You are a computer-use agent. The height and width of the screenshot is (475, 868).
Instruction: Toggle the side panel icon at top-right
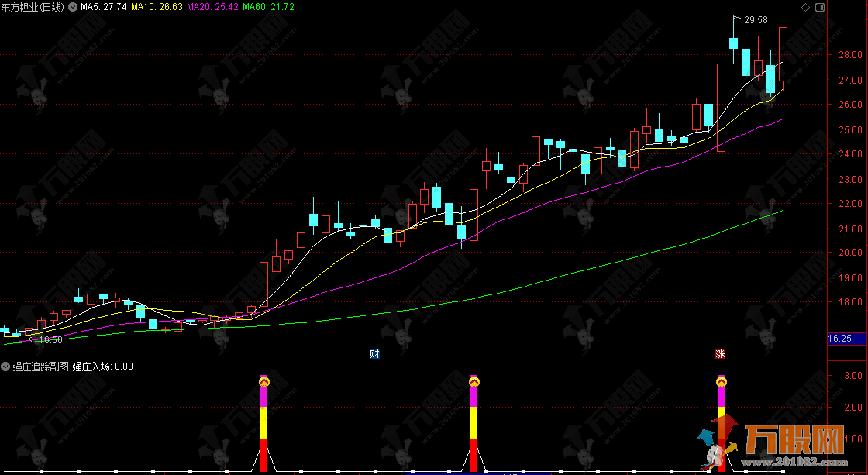818,7
